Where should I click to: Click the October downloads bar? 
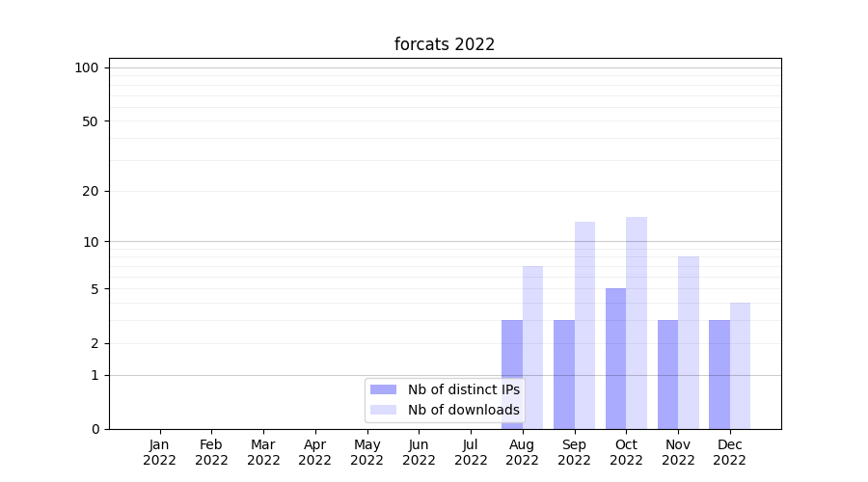[x=637, y=323]
